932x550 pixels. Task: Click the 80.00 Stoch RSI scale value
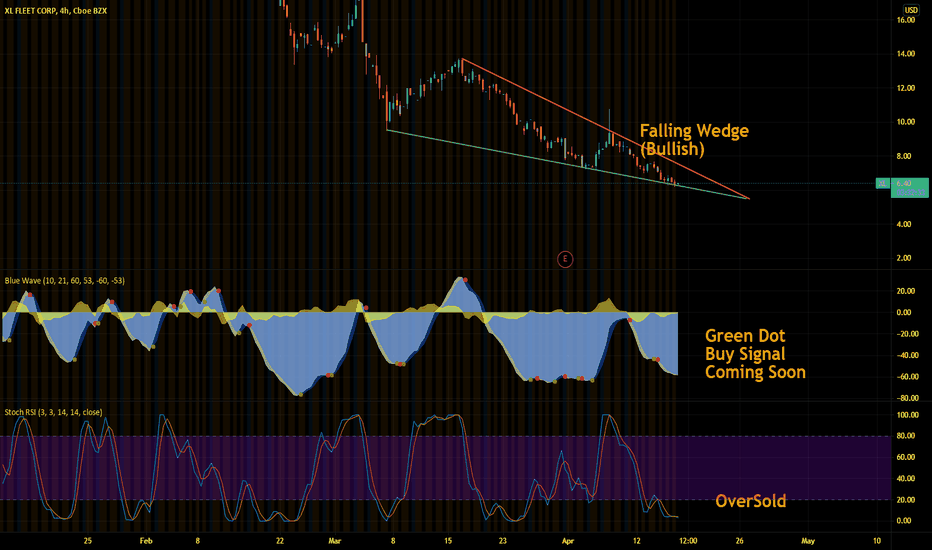(x=906, y=436)
